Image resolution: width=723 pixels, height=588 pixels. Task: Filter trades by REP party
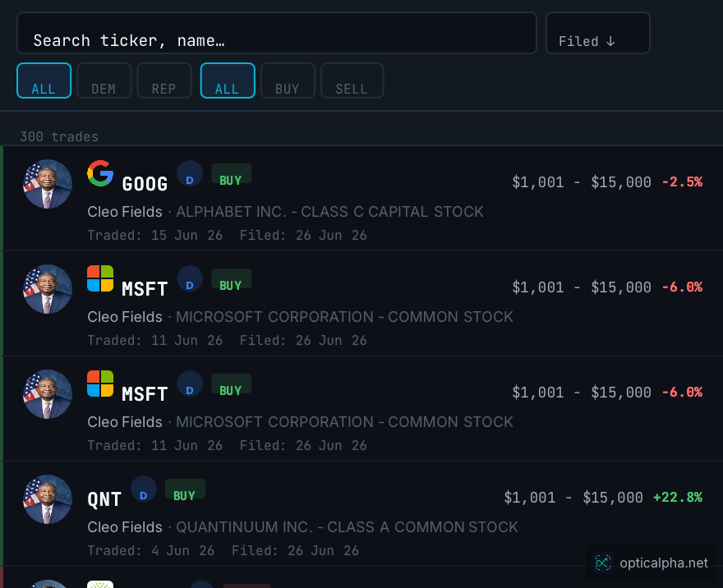164,80
